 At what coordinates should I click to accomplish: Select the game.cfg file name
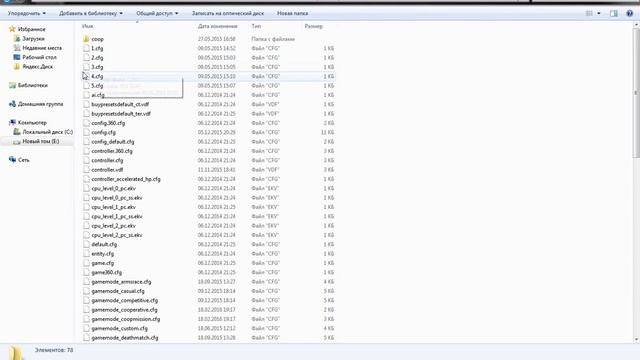coord(103,263)
